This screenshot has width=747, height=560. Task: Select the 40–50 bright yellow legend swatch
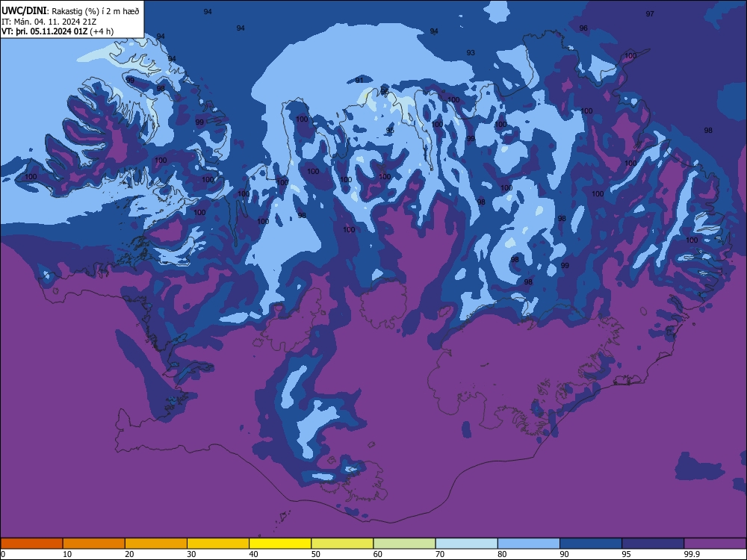[280, 544]
